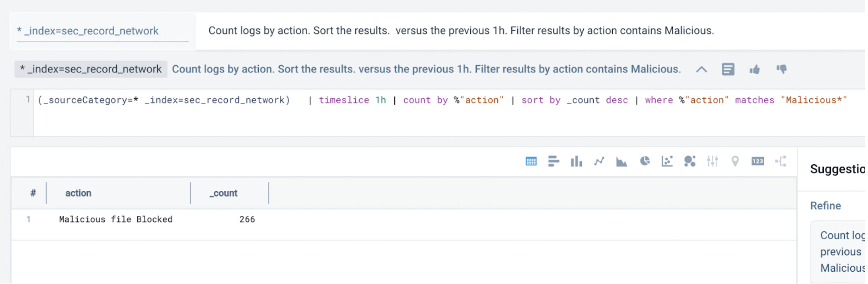Select the bubble chart icon
Viewport: 868px width, 284px height.
click(x=690, y=161)
